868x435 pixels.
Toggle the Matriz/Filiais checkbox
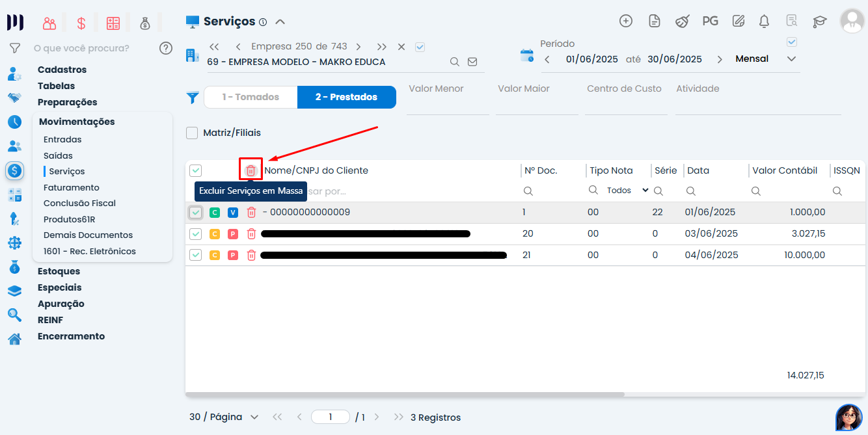pyautogui.click(x=192, y=132)
